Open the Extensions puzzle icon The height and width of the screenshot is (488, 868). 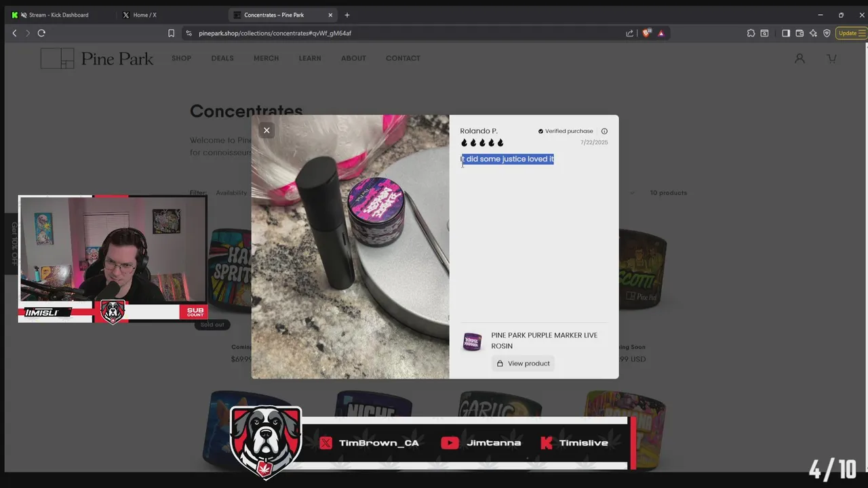coord(751,33)
